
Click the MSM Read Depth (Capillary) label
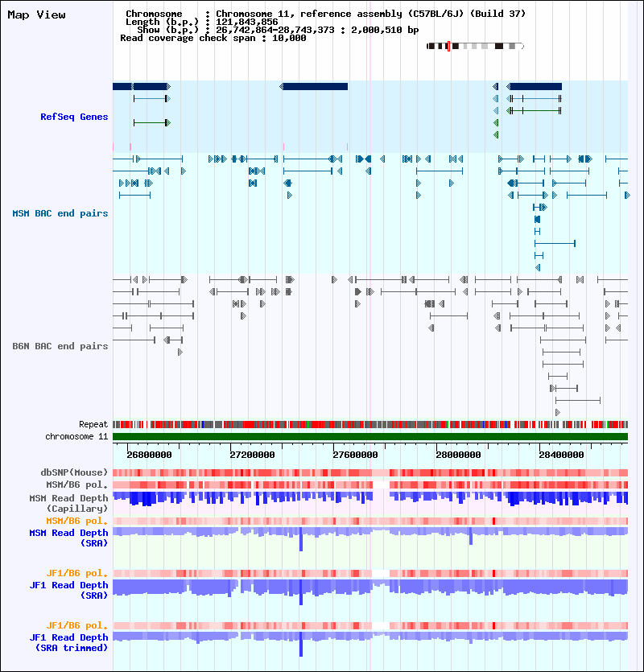point(68,503)
